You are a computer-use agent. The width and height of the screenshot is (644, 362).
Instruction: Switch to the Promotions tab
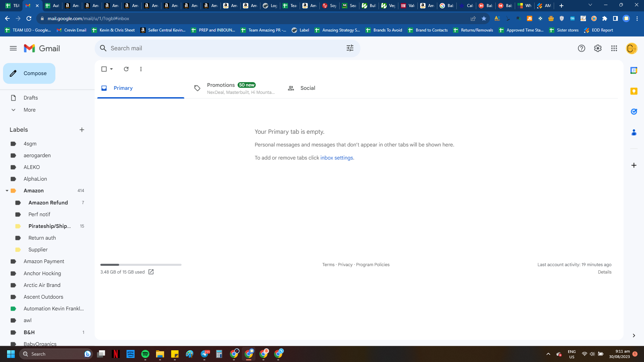tap(234, 88)
